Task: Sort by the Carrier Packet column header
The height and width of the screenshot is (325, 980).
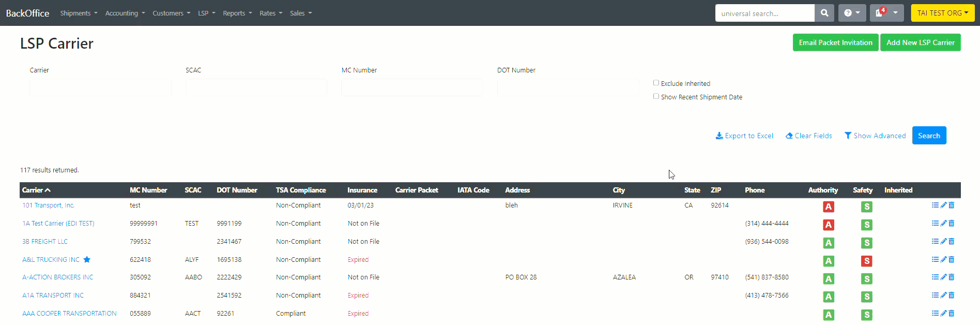Action: (417, 190)
